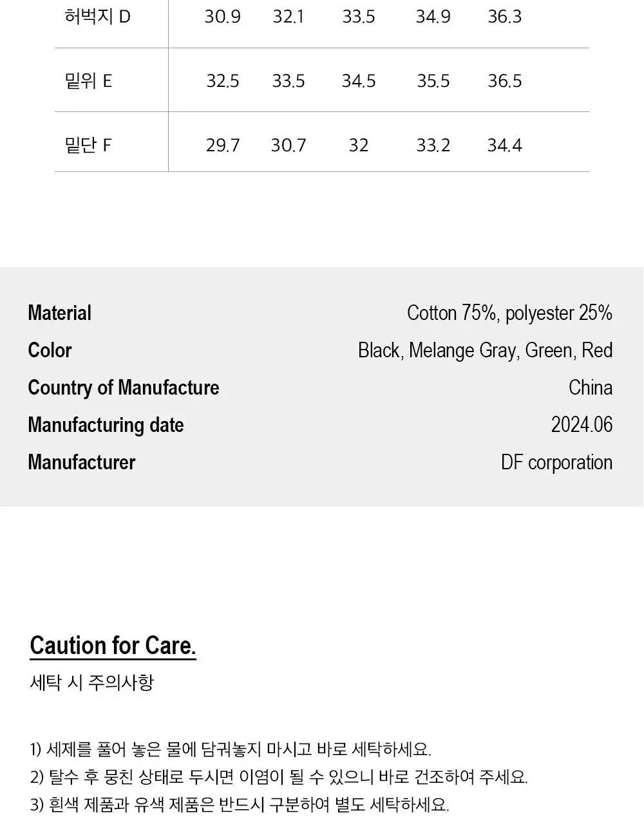Select the 32 hem measurement value
The width and height of the screenshot is (644, 824).
pyautogui.click(x=358, y=145)
